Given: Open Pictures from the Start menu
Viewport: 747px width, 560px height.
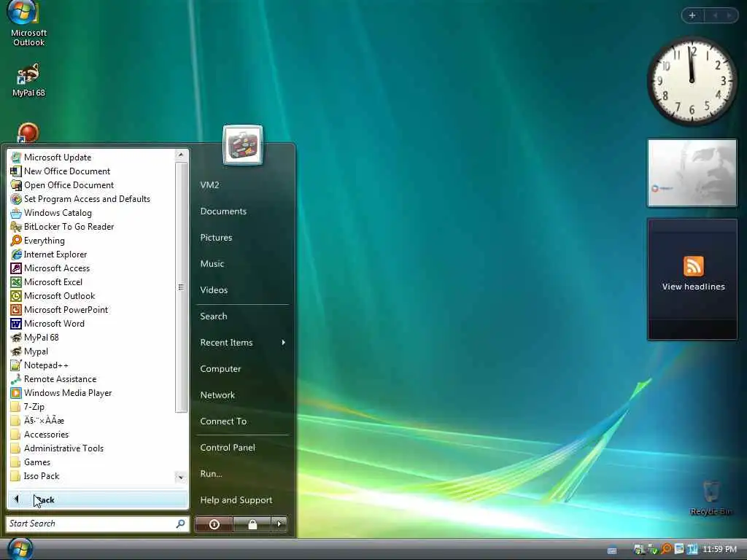Looking at the screenshot, I should [x=216, y=237].
